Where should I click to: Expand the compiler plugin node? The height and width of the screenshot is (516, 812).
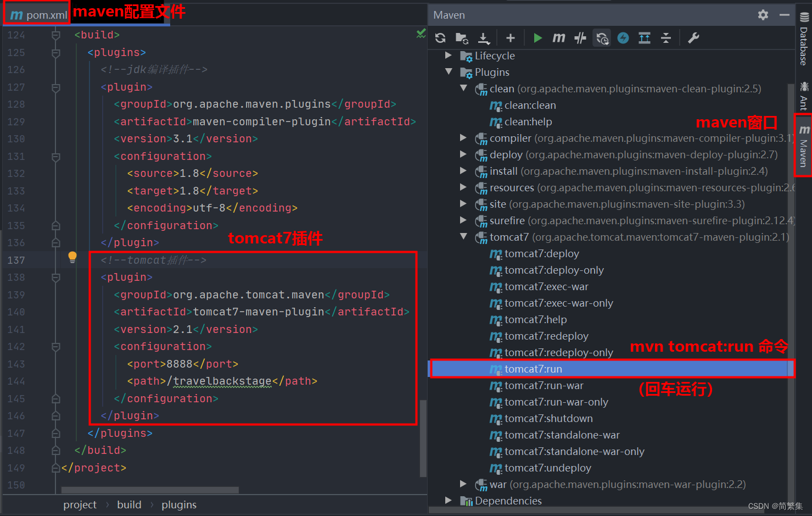pyautogui.click(x=463, y=137)
